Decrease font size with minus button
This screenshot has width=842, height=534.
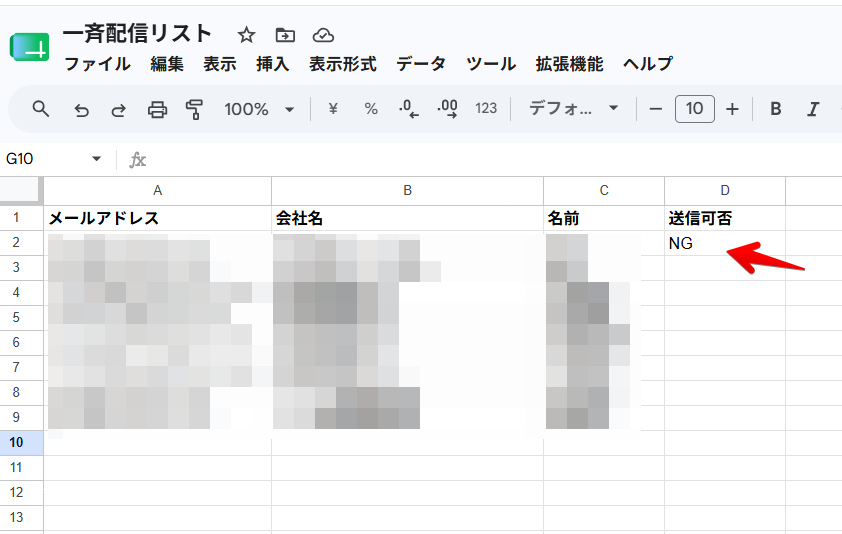pos(656,109)
